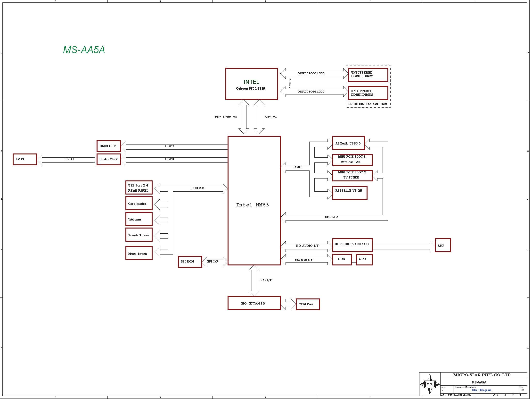Viewport: 532px width, 399px height.
Task: Click the Block Diagram title link
Action: pos(481,390)
